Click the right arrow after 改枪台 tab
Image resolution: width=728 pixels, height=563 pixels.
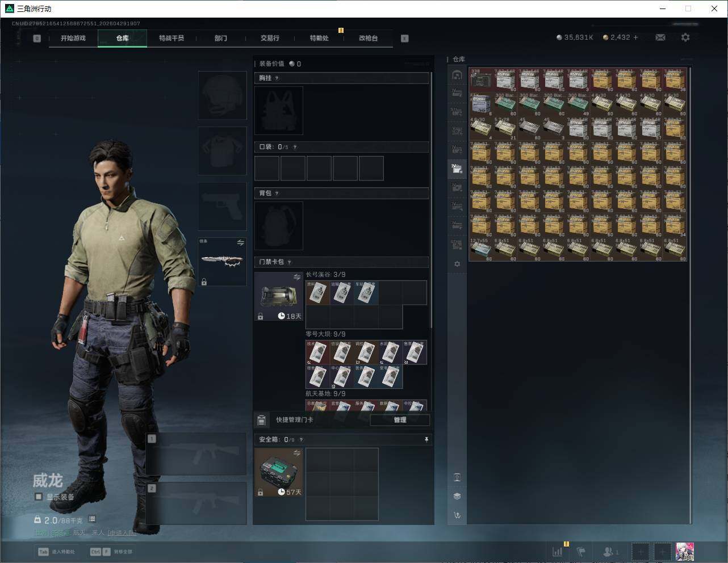coord(405,39)
